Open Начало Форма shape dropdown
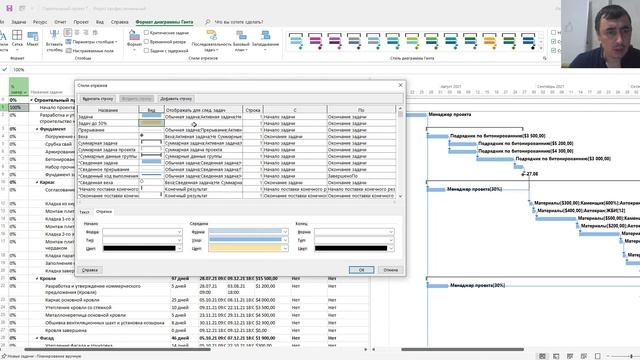Screen dimensions: 640x360 pos(179,232)
